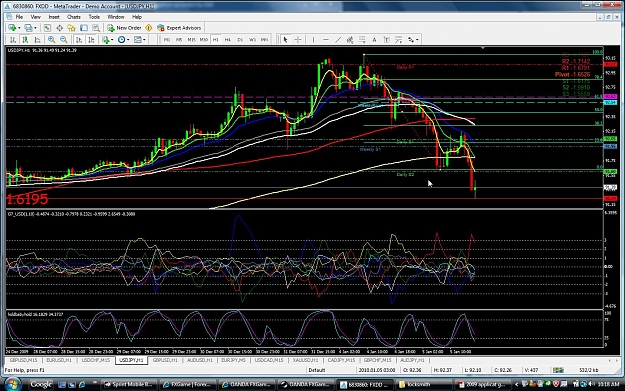Select the Trendline drawing tool
This screenshot has width=625, height=391.
tap(338, 39)
